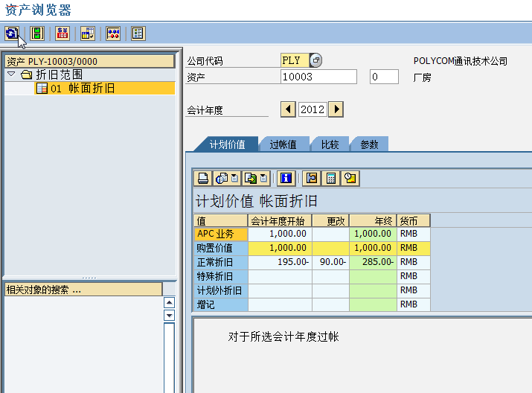532x393 pixels.
Task: Click the 更改 column header
Action: [x=330, y=220]
